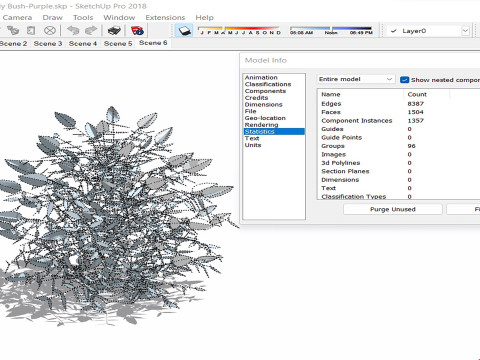
Task: Click the Erase (circled X) toolbar icon
Action: click(50, 31)
